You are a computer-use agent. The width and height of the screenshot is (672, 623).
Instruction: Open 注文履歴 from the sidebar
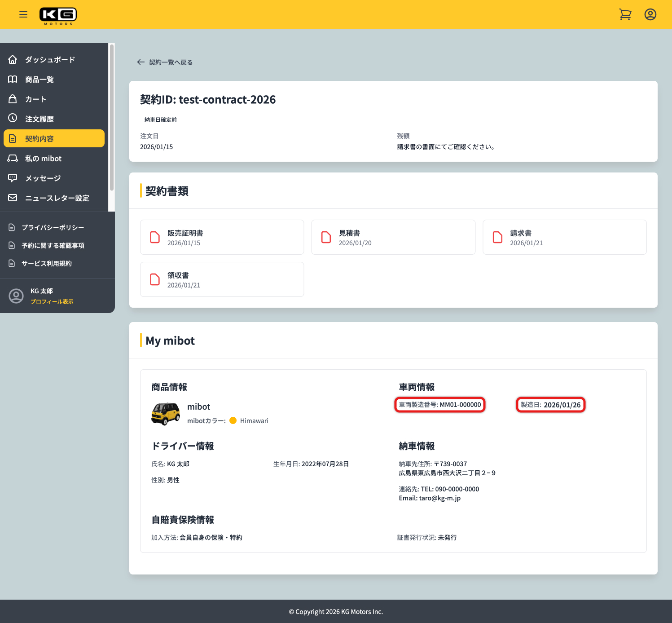pos(40,119)
